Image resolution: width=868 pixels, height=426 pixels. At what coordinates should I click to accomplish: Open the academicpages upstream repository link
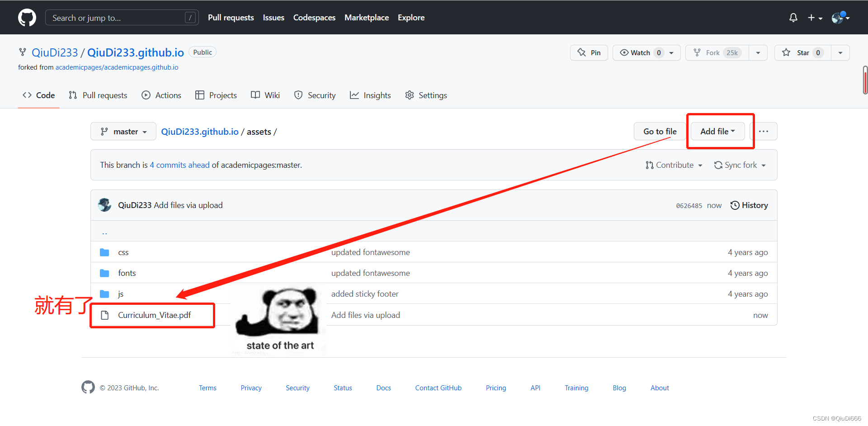(117, 67)
